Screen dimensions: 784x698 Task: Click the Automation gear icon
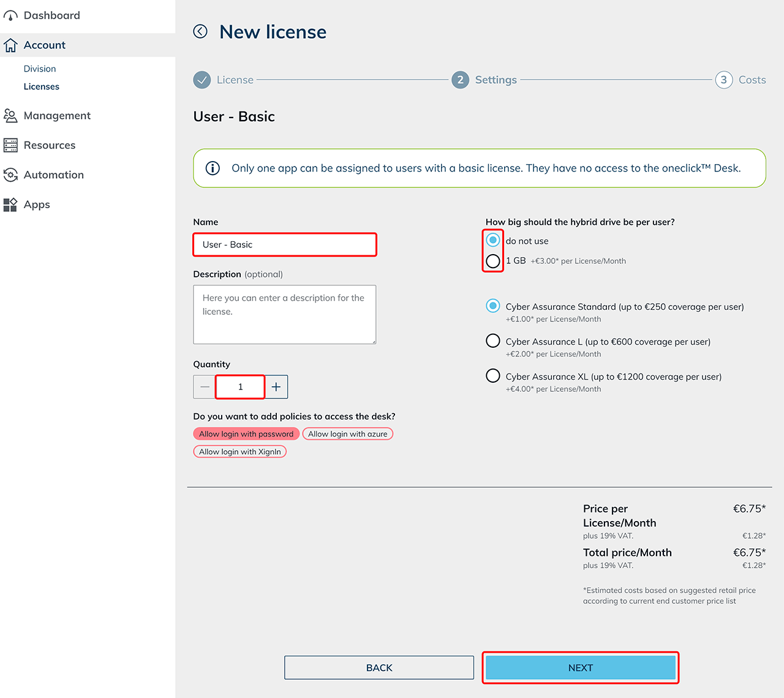click(x=10, y=175)
